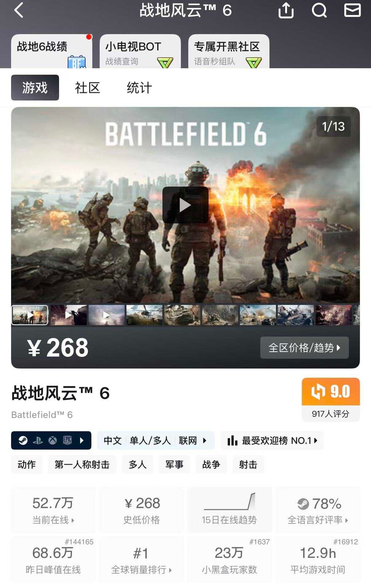Expand 全区价格/趋势 price trends

click(304, 348)
